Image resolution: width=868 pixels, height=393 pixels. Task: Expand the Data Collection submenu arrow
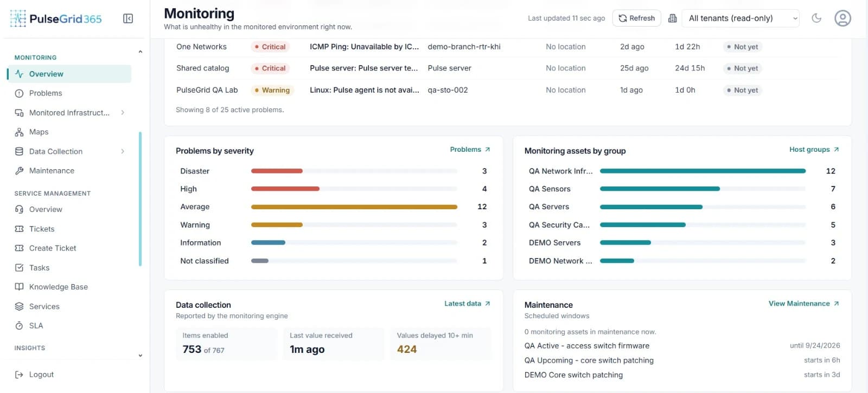(x=123, y=151)
